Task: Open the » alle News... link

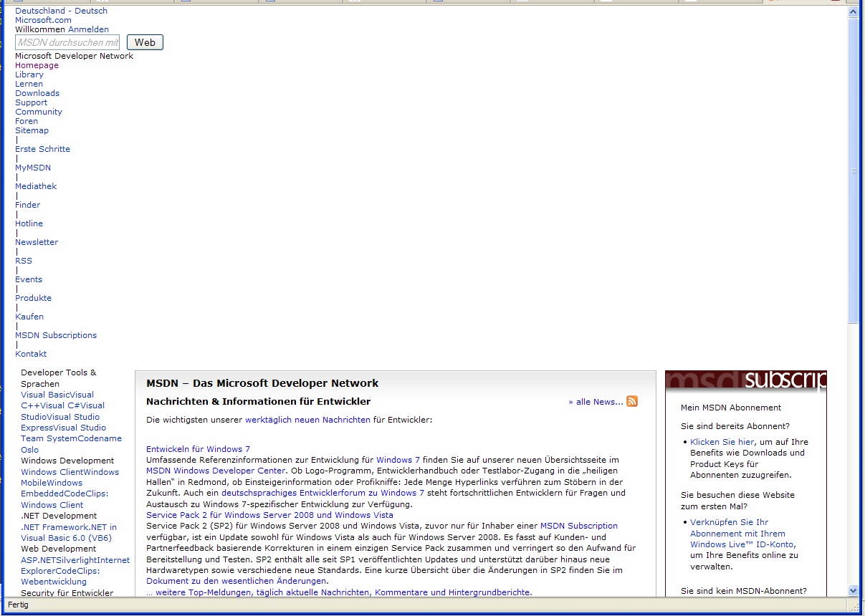Action: point(596,402)
